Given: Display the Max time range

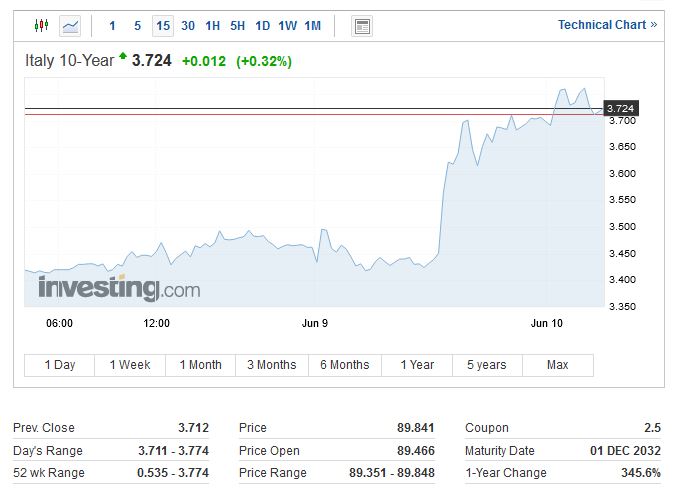Looking at the screenshot, I should [558, 365].
